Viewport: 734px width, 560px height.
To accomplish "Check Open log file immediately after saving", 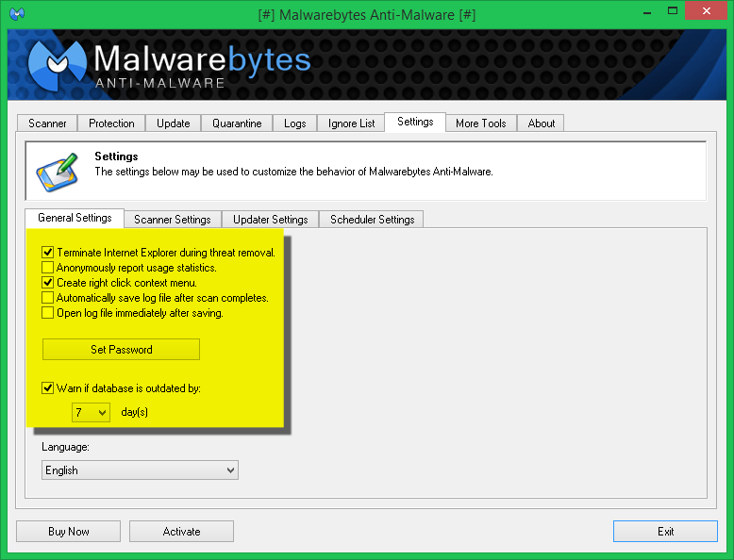I will click(47, 312).
